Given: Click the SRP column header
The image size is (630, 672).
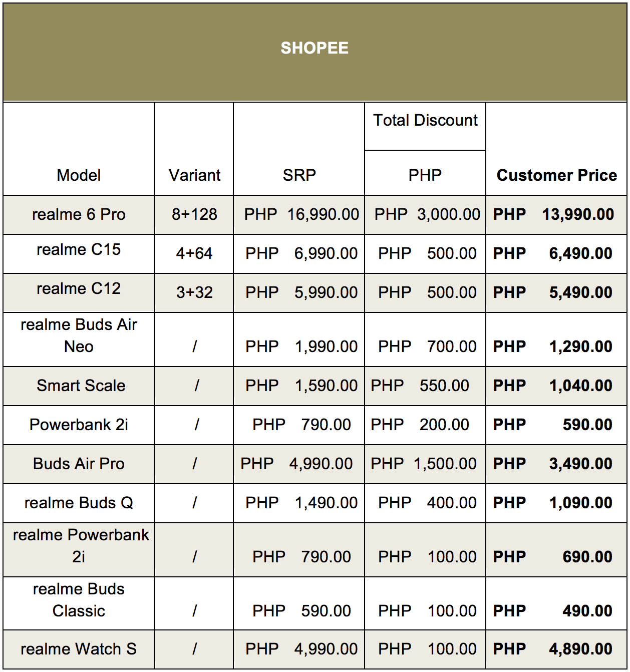Looking at the screenshot, I should 299,149.
